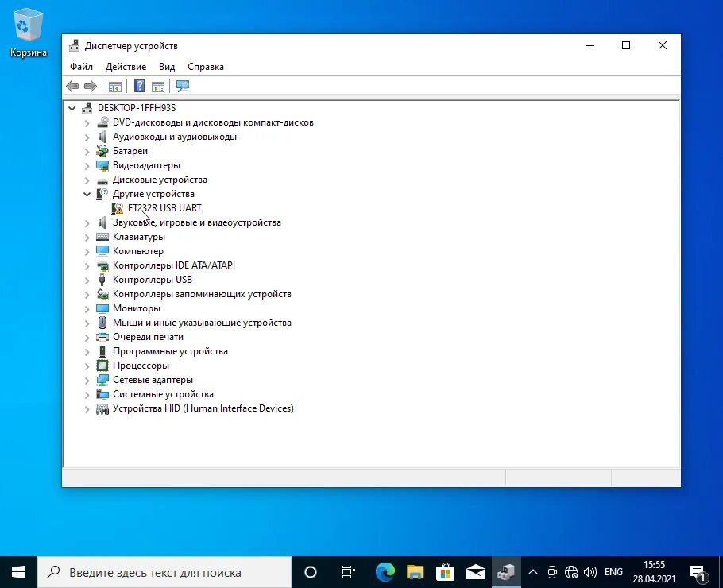Show or hide console tree toolbar icon
Image resolution: width=723 pixels, height=588 pixels.
click(x=115, y=87)
